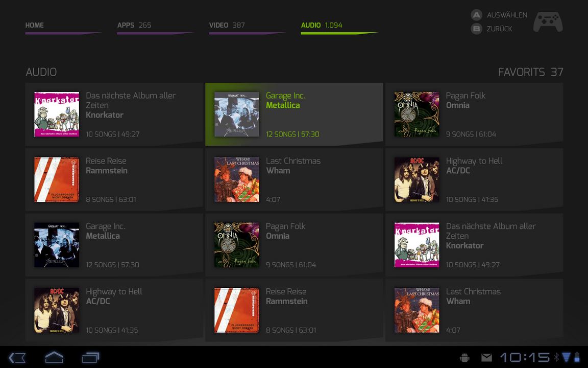Click the battery status icon

point(577,357)
